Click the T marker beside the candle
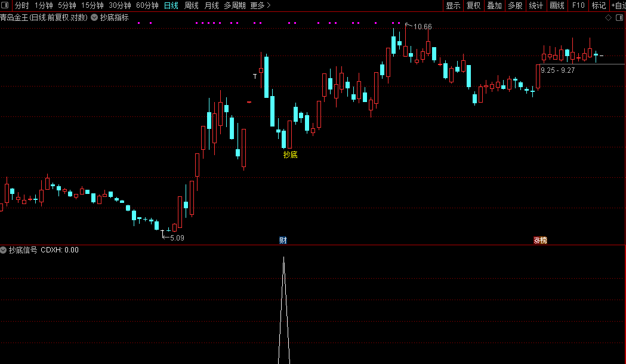Viewport: 626px width, 364px height. [255, 76]
